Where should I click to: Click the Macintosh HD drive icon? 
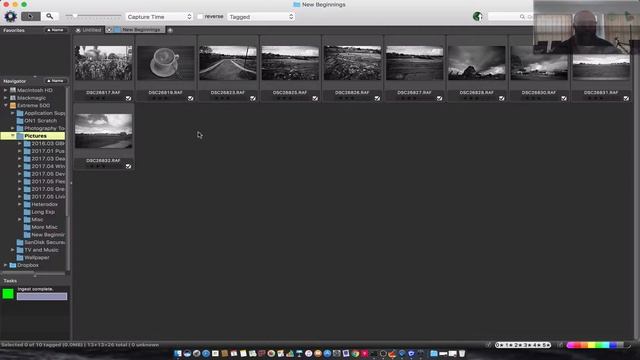point(13,90)
